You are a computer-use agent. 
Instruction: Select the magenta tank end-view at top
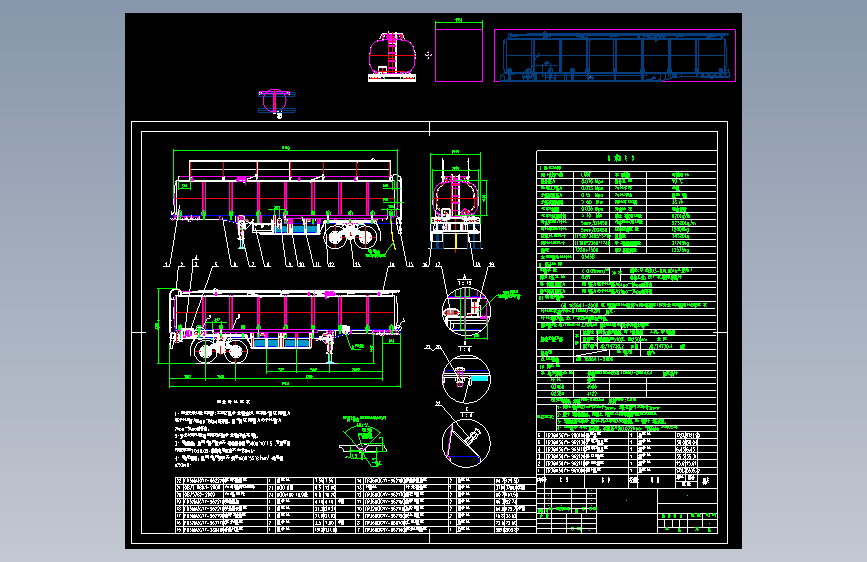[x=392, y=56]
